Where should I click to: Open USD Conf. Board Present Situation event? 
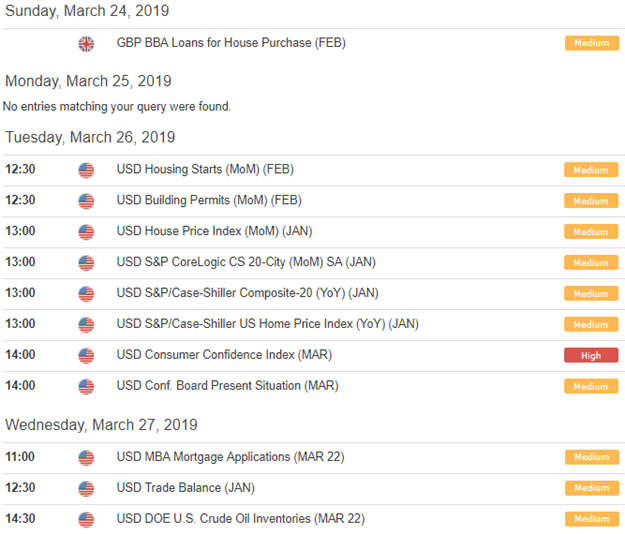[228, 386]
